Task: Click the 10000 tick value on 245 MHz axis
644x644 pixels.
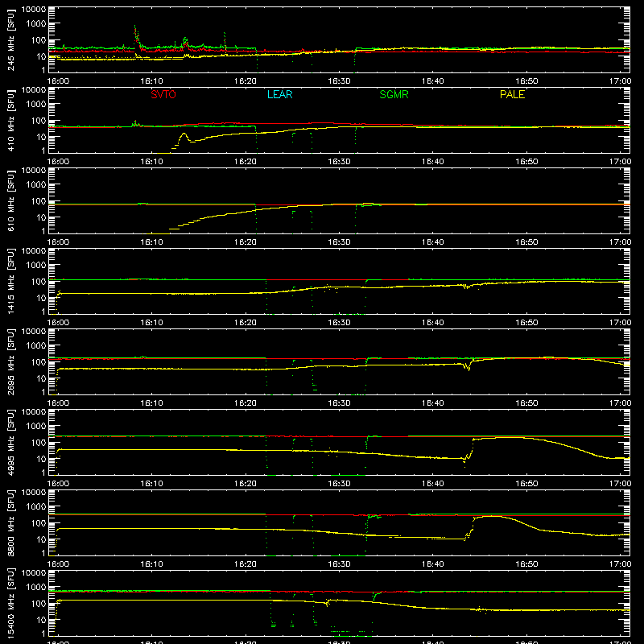Action: (34, 10)
